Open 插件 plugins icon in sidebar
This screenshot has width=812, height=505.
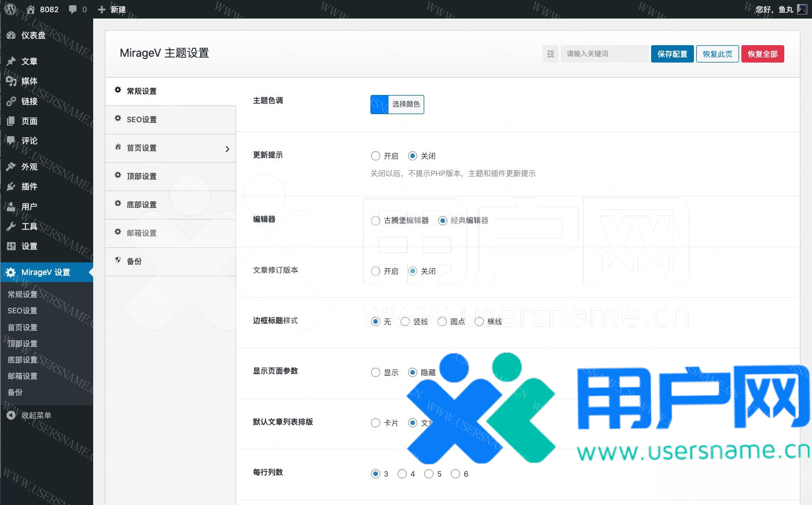coord(11,186)
